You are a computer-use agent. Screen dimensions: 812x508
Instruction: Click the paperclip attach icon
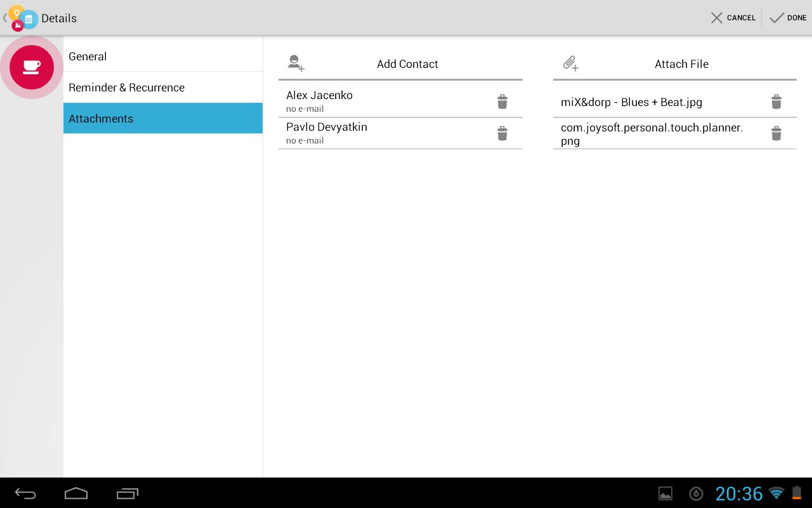coord(570,63)
